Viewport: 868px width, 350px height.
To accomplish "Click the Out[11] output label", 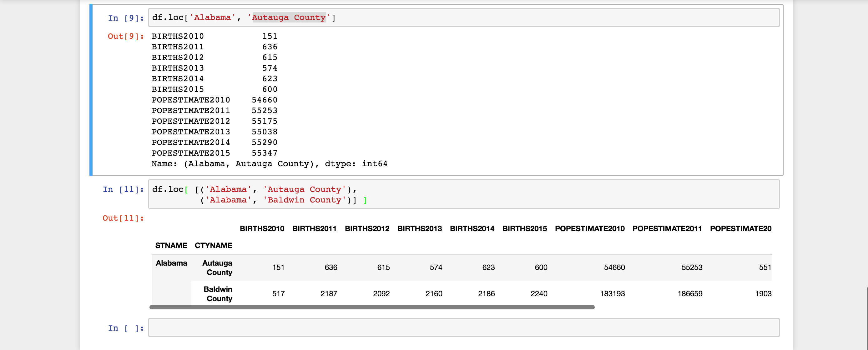I will pyautogui.click(x=123, y=218).
